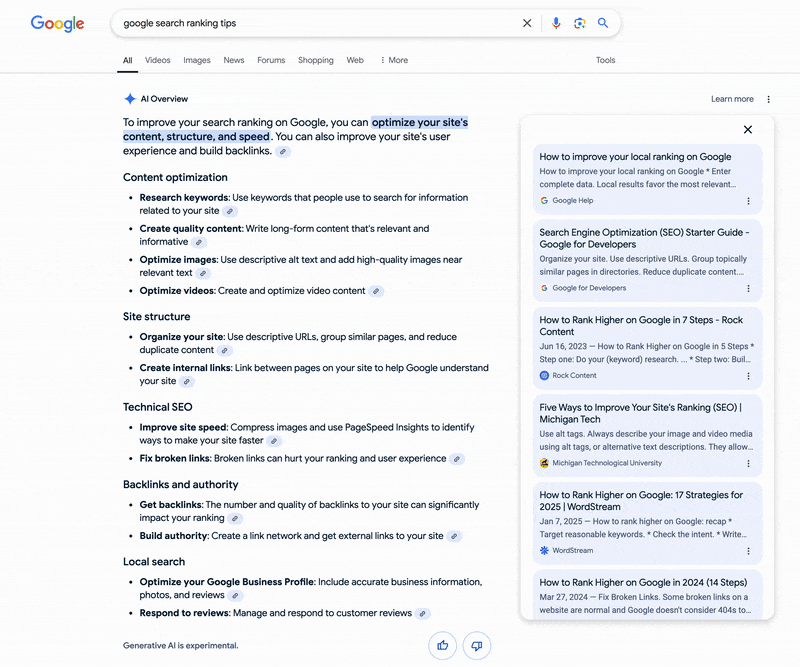Click the 'Local search' heading
The width and height of the screenshot is (800, 667).
click(154, 562)
